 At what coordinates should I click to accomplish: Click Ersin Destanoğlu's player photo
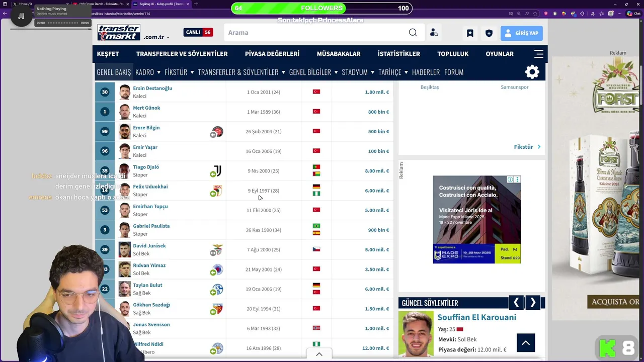[x=125, y=92]
